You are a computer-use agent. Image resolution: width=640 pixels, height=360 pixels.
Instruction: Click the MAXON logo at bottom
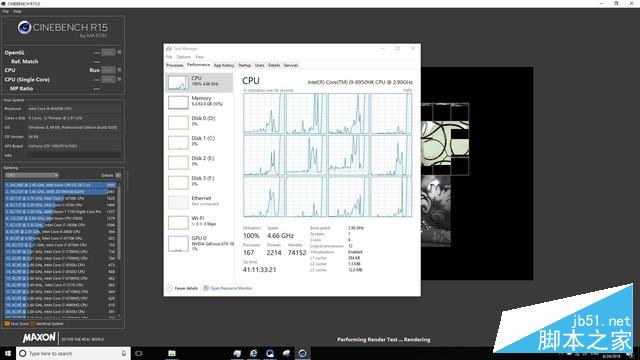pos(39,338)
